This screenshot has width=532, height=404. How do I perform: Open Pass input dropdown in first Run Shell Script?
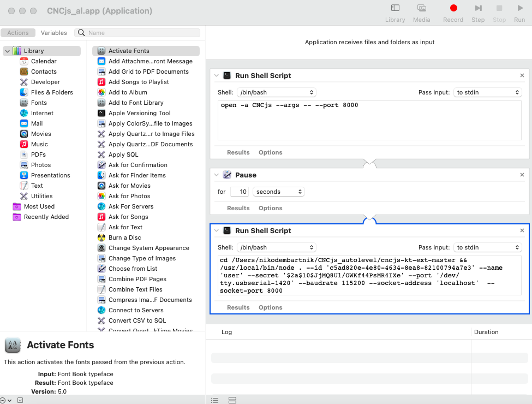pos(487,92)
